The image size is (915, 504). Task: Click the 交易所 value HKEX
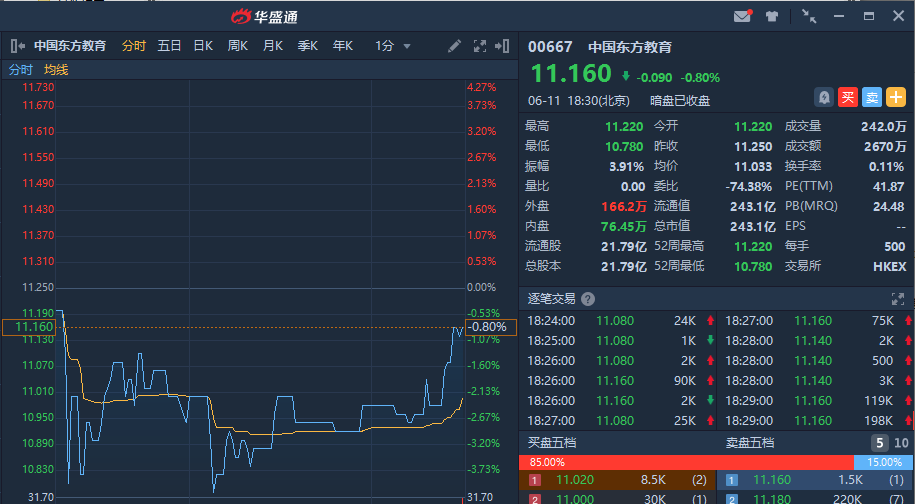[890, 267]
